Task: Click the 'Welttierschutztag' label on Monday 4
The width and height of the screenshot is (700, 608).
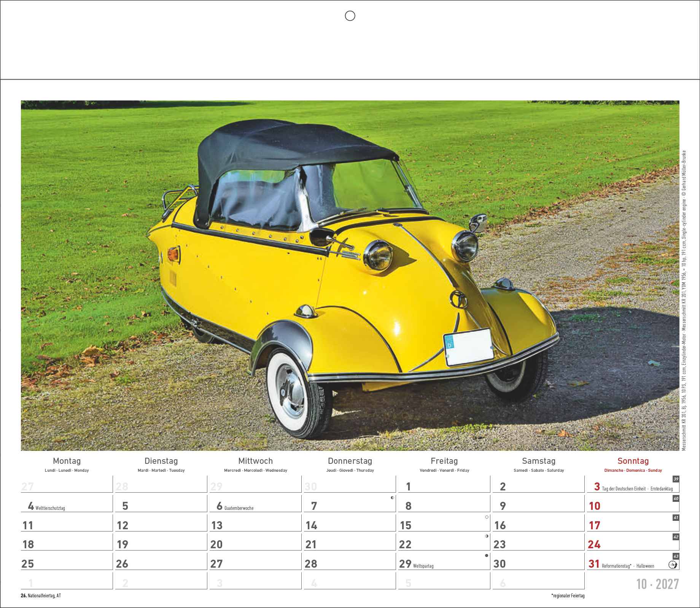Action: [50, 508]
